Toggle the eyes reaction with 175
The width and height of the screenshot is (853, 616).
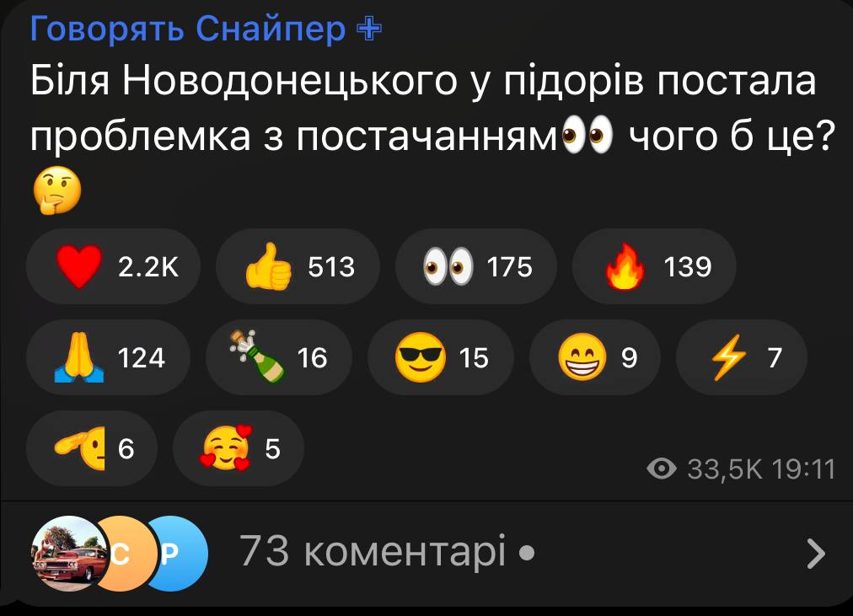[x=476, y=266]
